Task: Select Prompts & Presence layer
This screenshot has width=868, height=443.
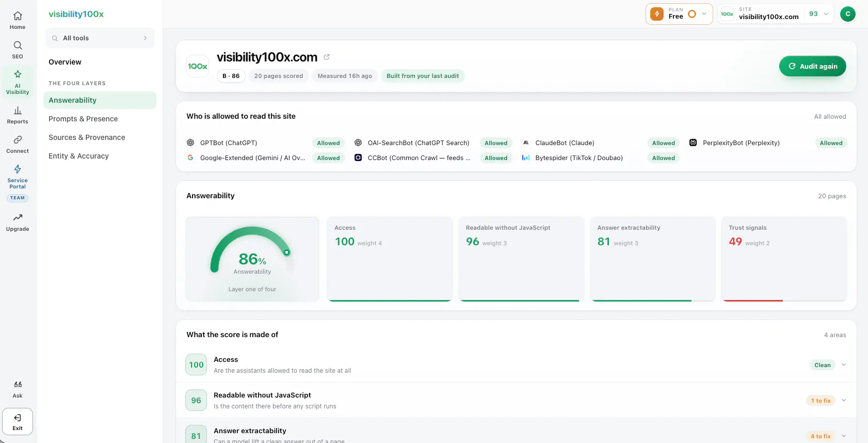Action: click(x=83, y=119)
